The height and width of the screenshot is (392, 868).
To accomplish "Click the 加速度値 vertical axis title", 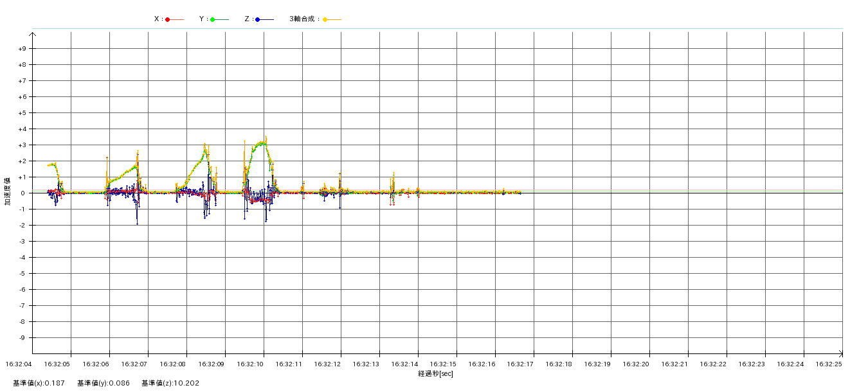I will 8,192.
